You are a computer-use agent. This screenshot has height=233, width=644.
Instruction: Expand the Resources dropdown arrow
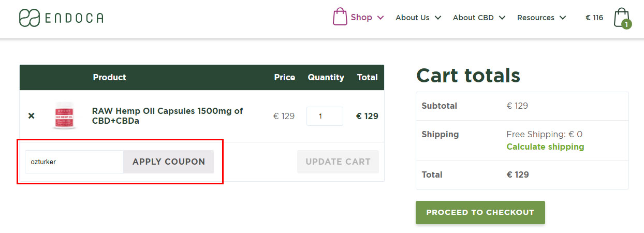[563, 18]
